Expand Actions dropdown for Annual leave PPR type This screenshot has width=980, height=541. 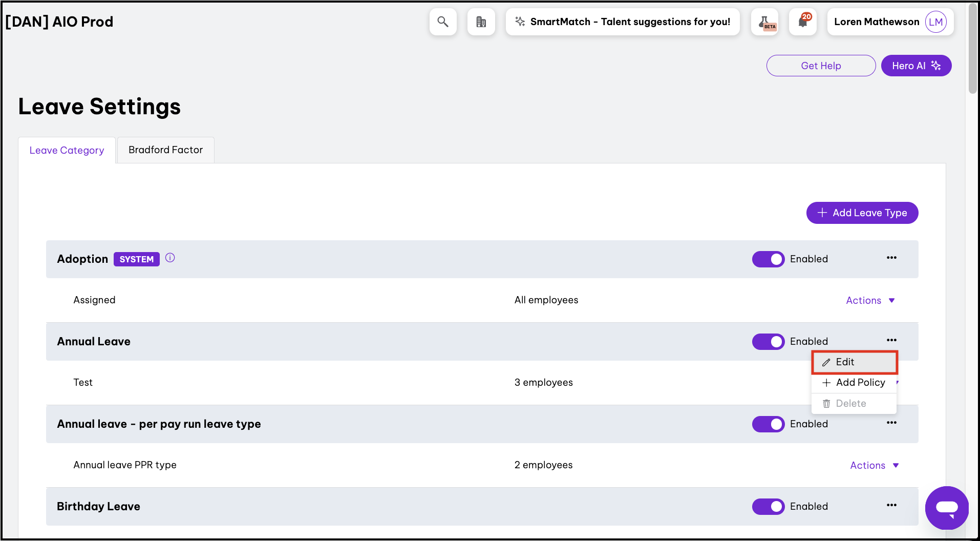coord(874,466)
